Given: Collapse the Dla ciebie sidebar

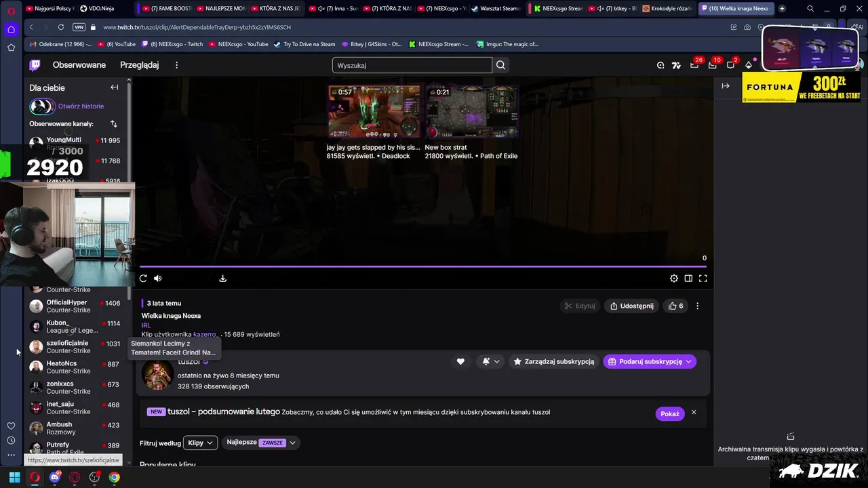Looking at the screenshot, I should (x=114, y=87).
